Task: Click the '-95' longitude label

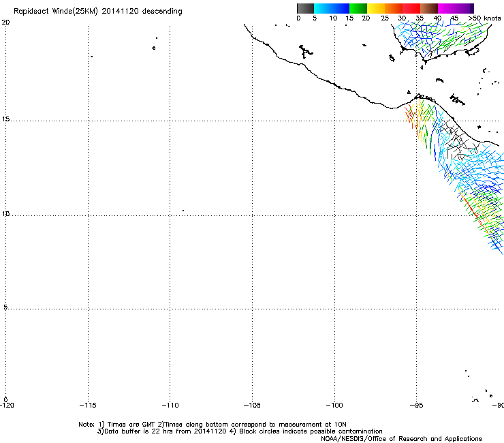Action: [x=417, y=405]
